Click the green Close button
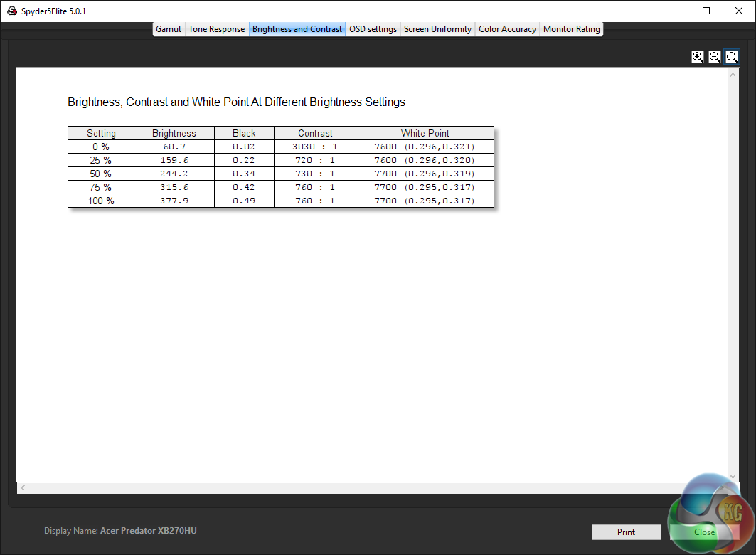This screenshot has height=555, width=756. 704,532
